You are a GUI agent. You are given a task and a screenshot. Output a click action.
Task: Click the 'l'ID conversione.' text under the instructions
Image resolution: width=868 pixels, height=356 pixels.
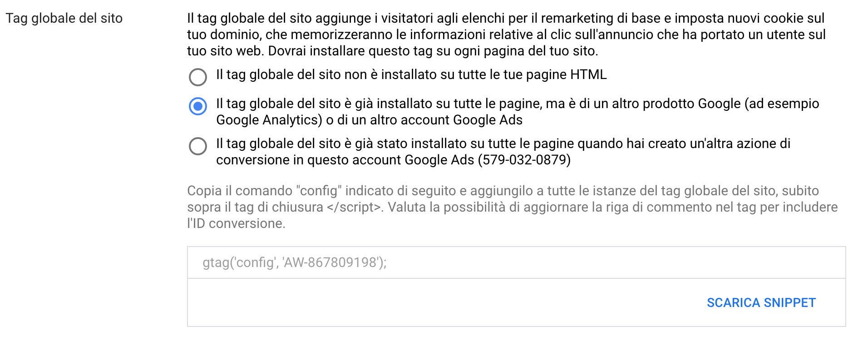[236, 223]
